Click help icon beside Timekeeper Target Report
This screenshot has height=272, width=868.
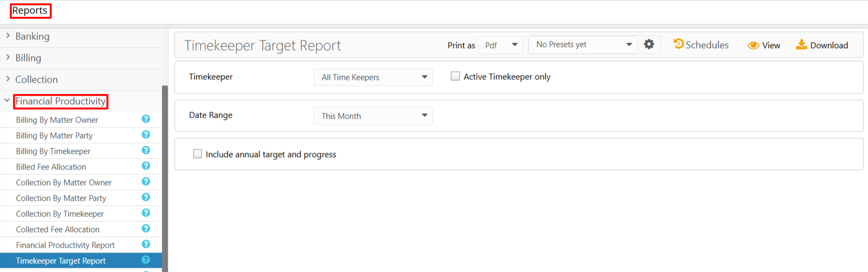pyautogui.click(x=146, y=260)
